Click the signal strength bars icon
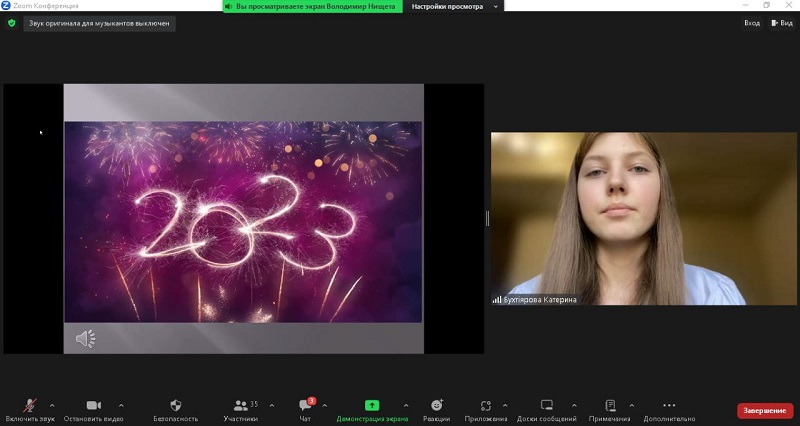800x426 pixels. [497, 300]
